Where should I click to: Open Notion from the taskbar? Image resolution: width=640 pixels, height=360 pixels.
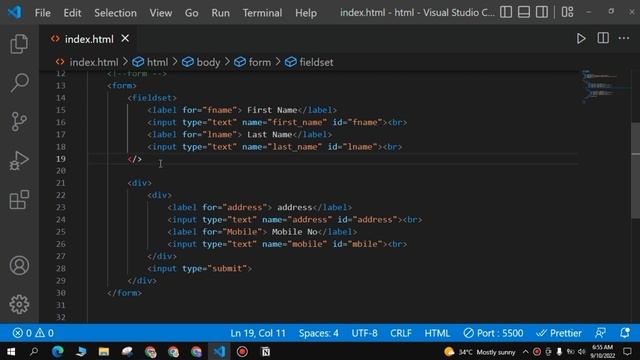pos(265,351)
